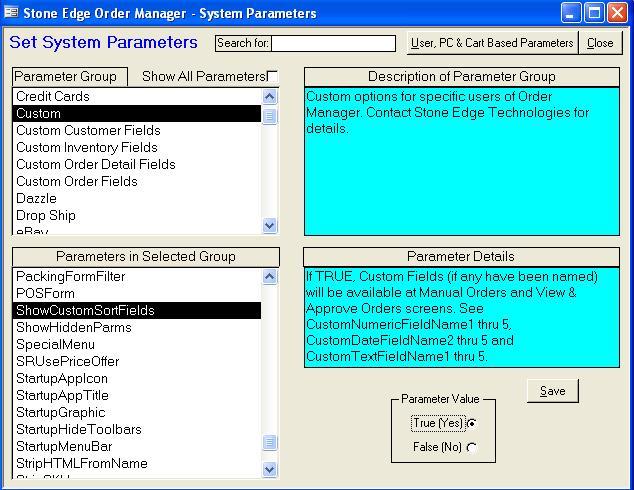The height and width of the screenshot is (490, 634).
Task: Choose False (No) radio button
Action: click(x=472, y=447)
